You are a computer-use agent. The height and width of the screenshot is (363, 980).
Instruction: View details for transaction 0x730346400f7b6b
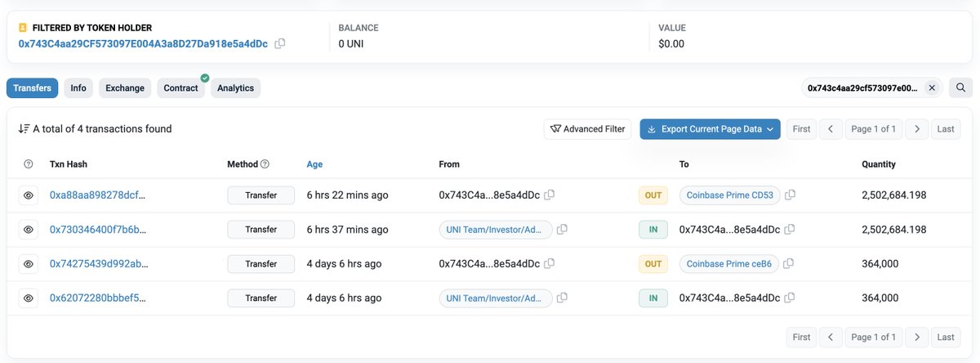coord(29,230)
